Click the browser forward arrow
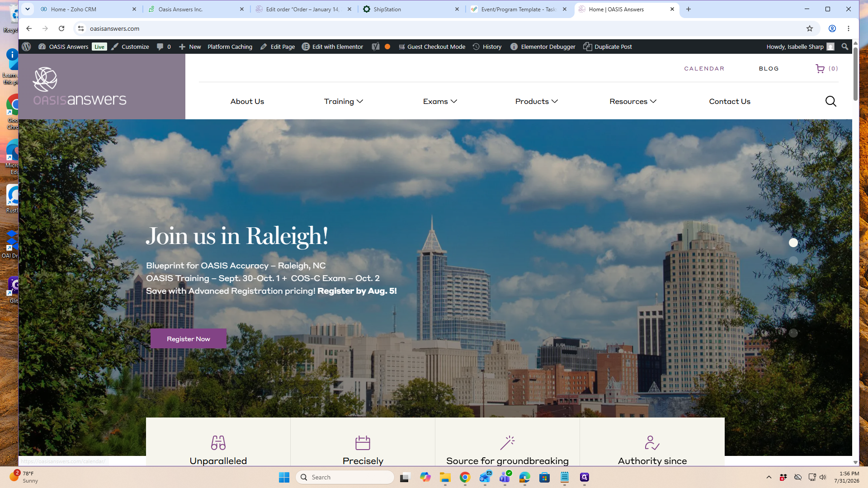Screen dimensions: 868x488 tap(45, 28)
